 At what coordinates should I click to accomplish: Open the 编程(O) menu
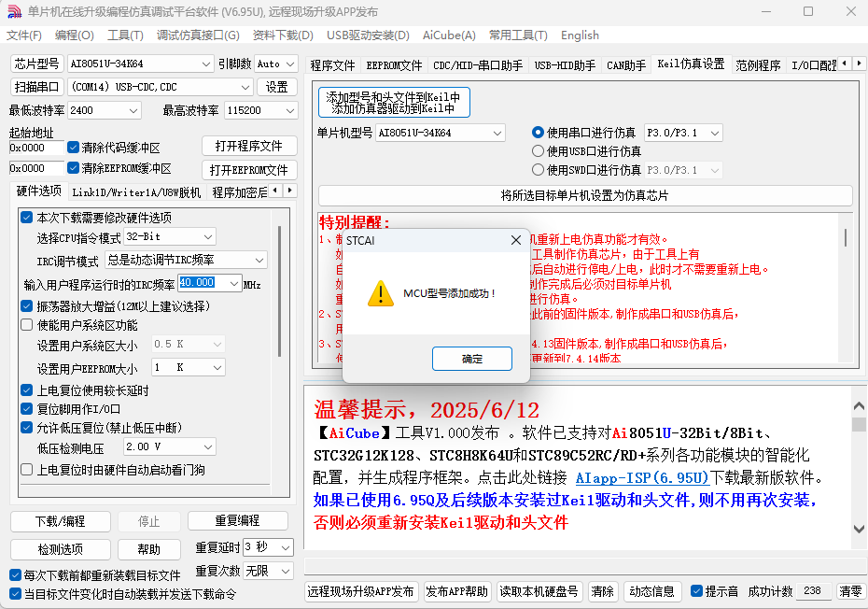pyautogui.click(x=74, y=35)
